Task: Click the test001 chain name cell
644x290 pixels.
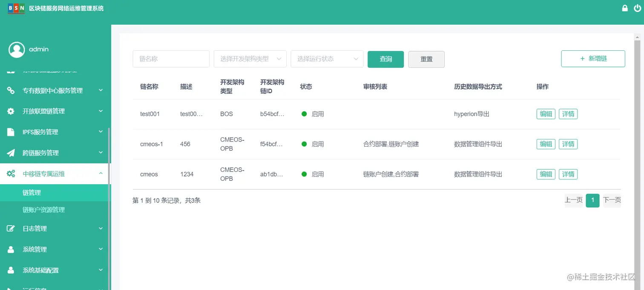Action: point(150,114)
